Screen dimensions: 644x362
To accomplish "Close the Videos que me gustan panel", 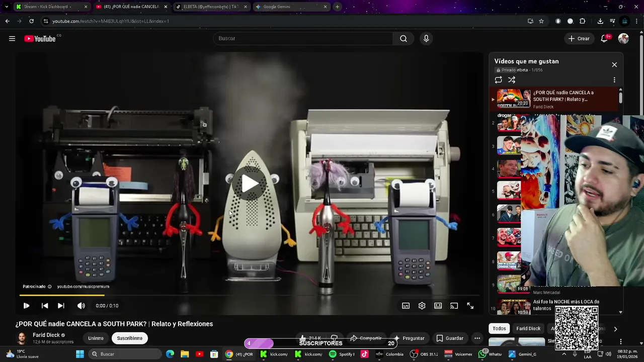I will [614, 65].
